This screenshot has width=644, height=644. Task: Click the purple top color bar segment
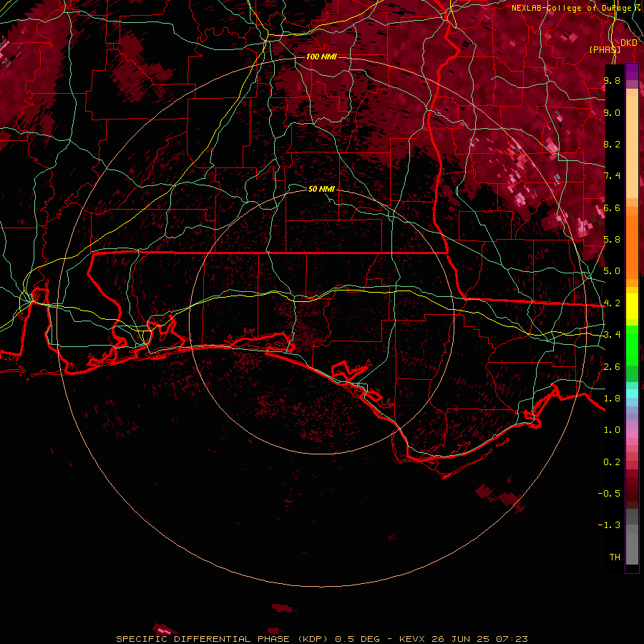click(632, 72)
